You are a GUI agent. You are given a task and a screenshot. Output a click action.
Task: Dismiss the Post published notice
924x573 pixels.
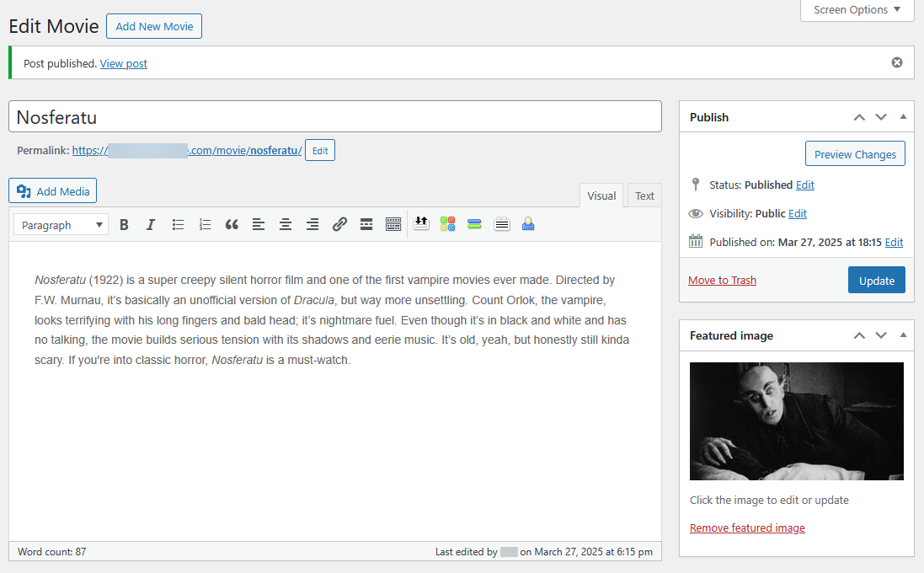click(896, 62)
